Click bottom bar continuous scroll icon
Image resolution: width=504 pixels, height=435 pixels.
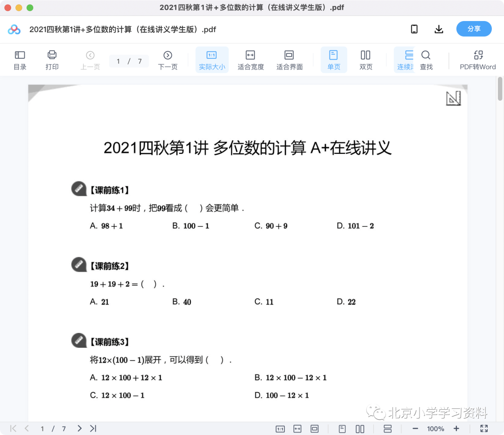click(388, 429)
